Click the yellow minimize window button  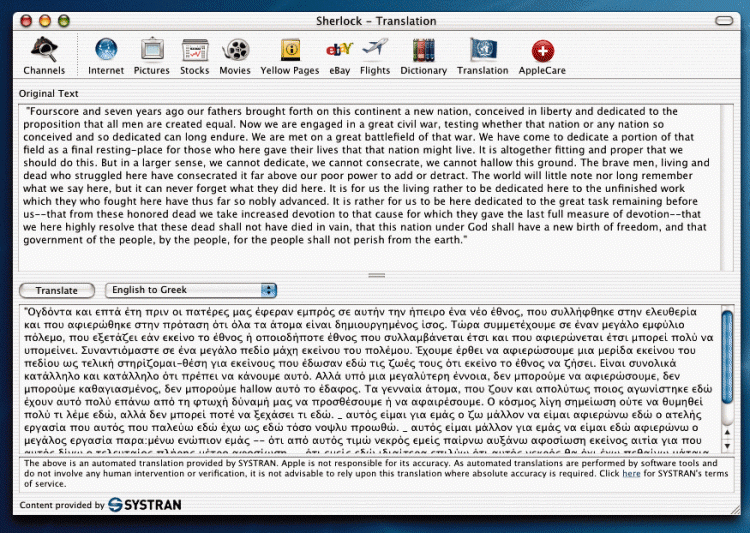[x=44, y=21]
